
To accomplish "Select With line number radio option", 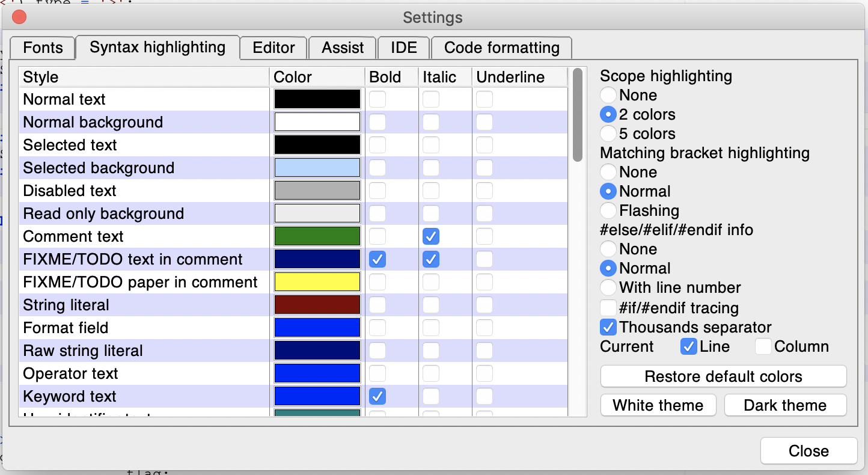I will tap(608, 287).
